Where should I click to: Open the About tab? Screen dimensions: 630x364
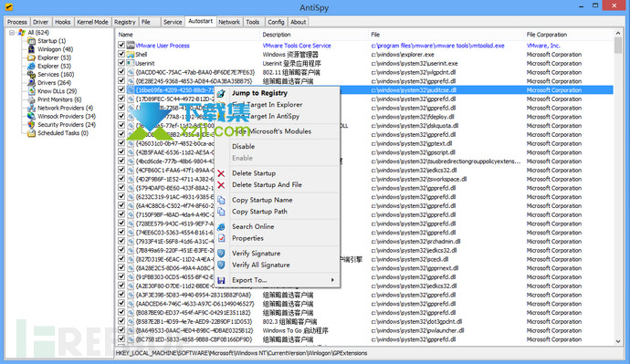point(299,22)
